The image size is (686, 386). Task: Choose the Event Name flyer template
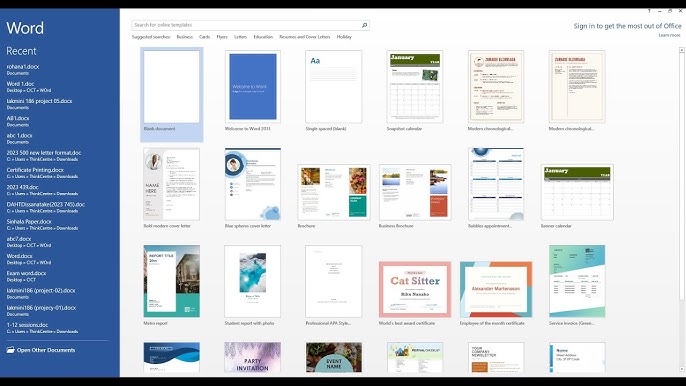pos(333,358)
